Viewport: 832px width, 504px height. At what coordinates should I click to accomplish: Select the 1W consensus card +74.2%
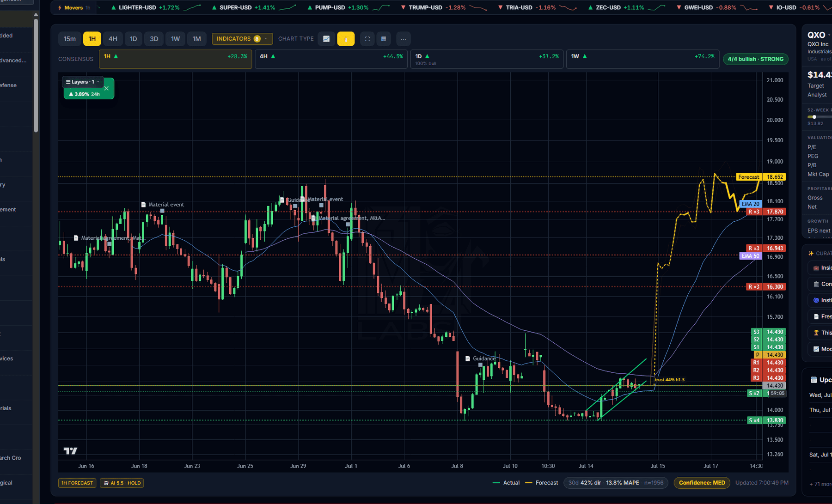tap(642, 59)
